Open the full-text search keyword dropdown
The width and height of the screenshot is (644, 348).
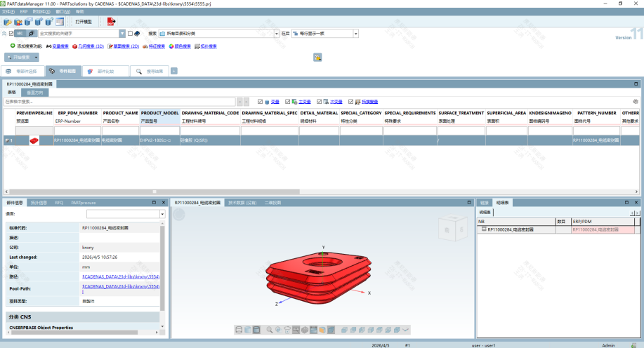pos(122,33)
